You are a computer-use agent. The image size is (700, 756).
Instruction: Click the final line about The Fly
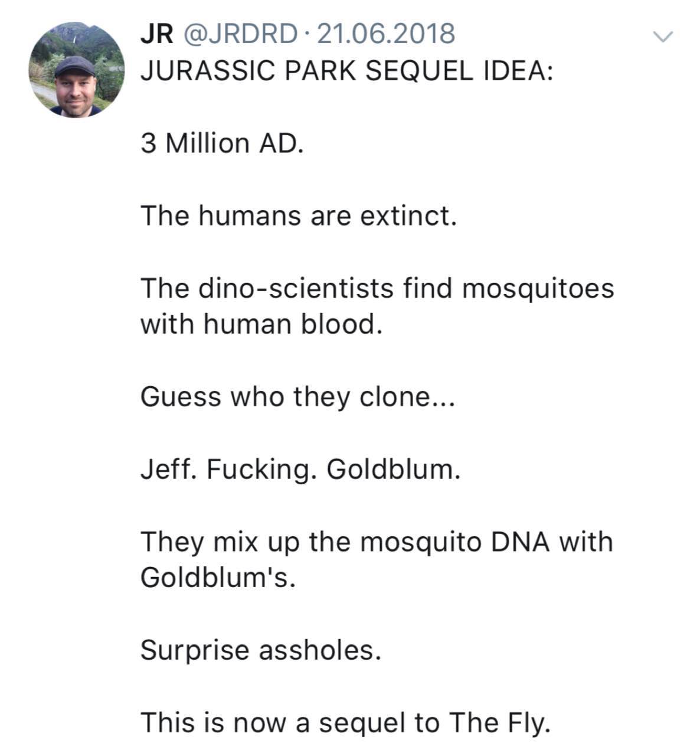(x=345, y=722)
